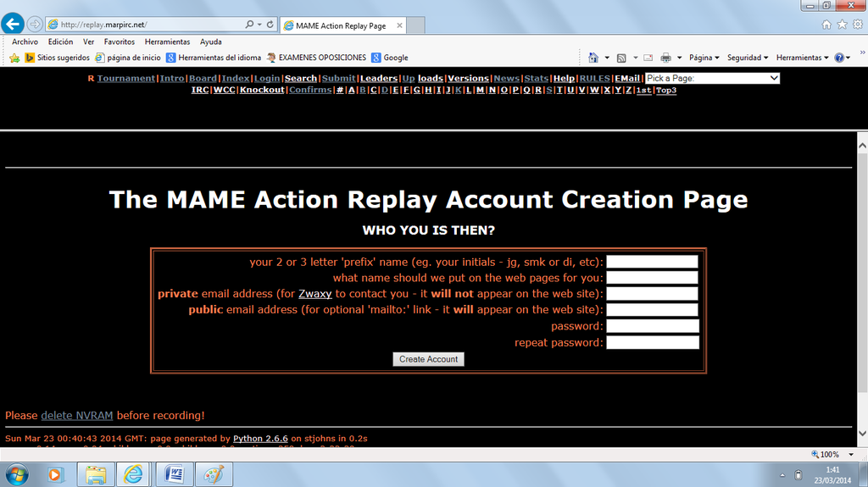Click the private email address field
Image resolution: width=868 pixels, height=487 pixels.
(x=652, y=294)
